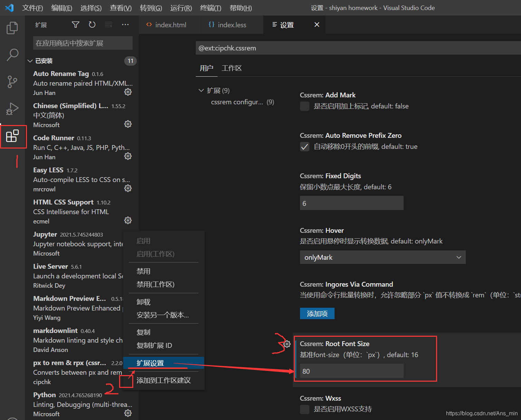The height and width of the screenshot is (420, 521).
Task: Click gear icon beside Root Font Size setting
Action: pos(287,344)
